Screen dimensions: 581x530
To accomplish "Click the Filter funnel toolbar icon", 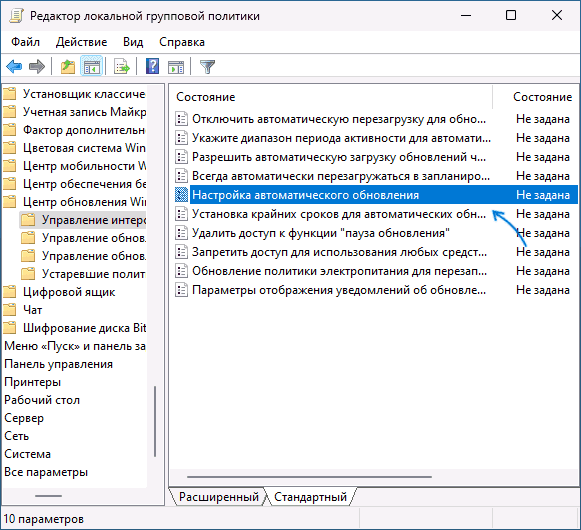I will point(207,67).
